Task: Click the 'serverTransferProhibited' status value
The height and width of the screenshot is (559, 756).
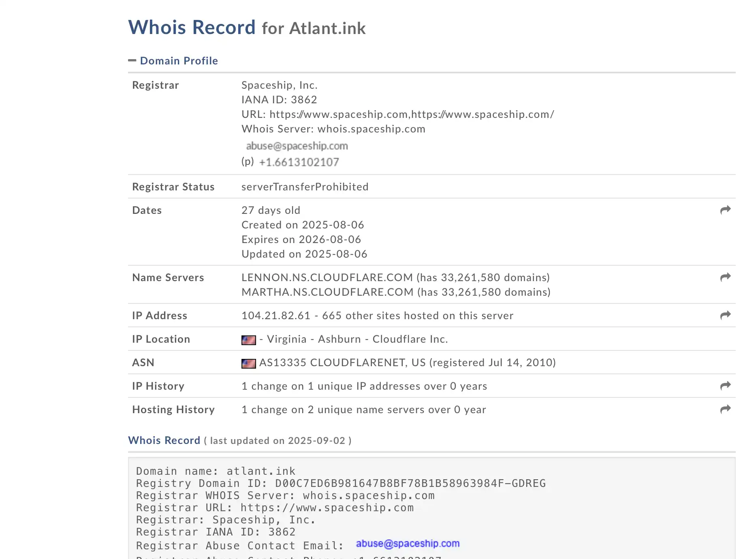Action: pos(305,187)
